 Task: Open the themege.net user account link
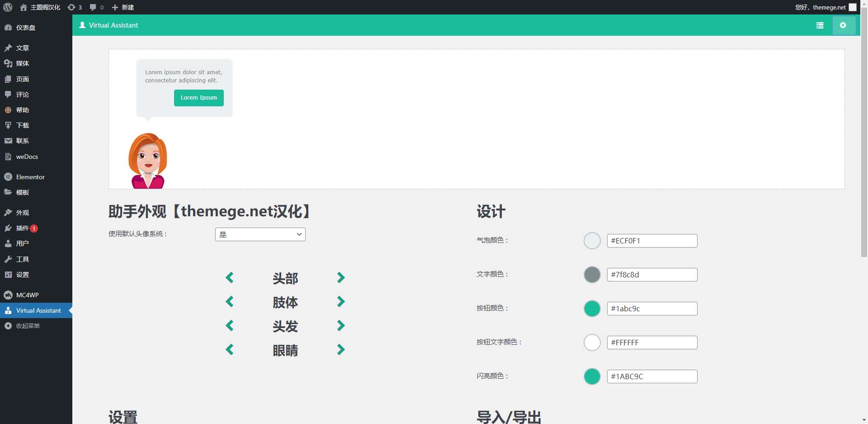[826, 7]
